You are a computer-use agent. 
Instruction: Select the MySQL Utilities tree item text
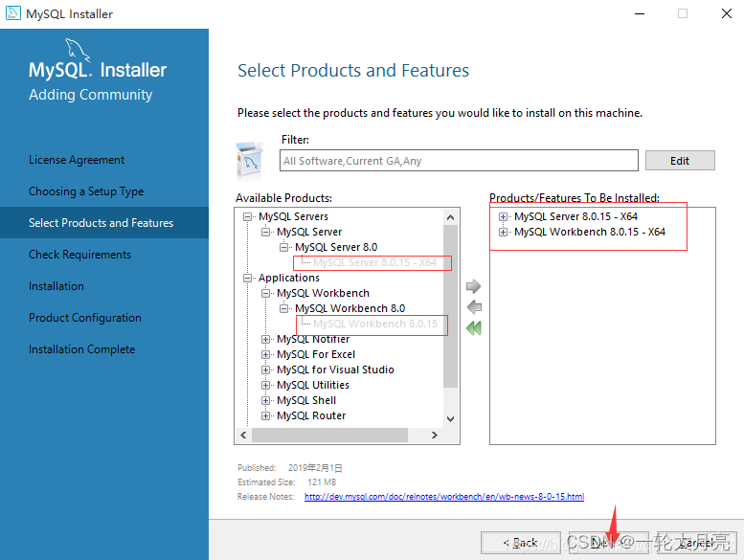pyautogui.click(x=313, y=385)
